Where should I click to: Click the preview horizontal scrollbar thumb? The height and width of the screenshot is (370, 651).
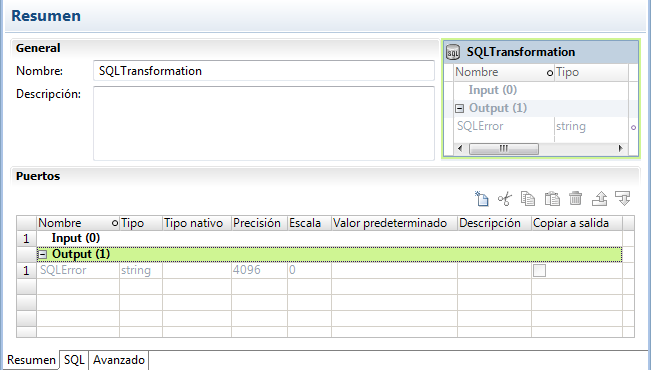504,148
